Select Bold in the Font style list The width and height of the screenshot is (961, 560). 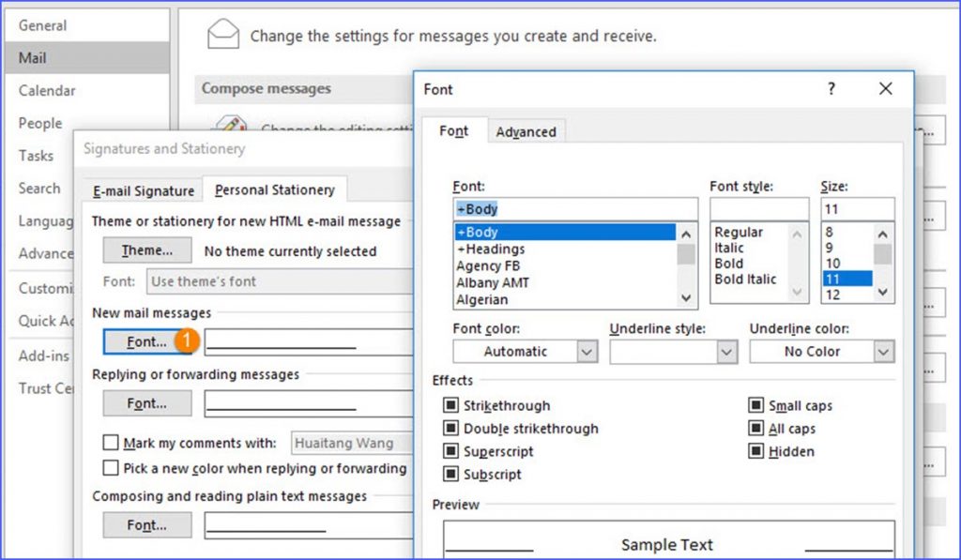pos(727,264)
